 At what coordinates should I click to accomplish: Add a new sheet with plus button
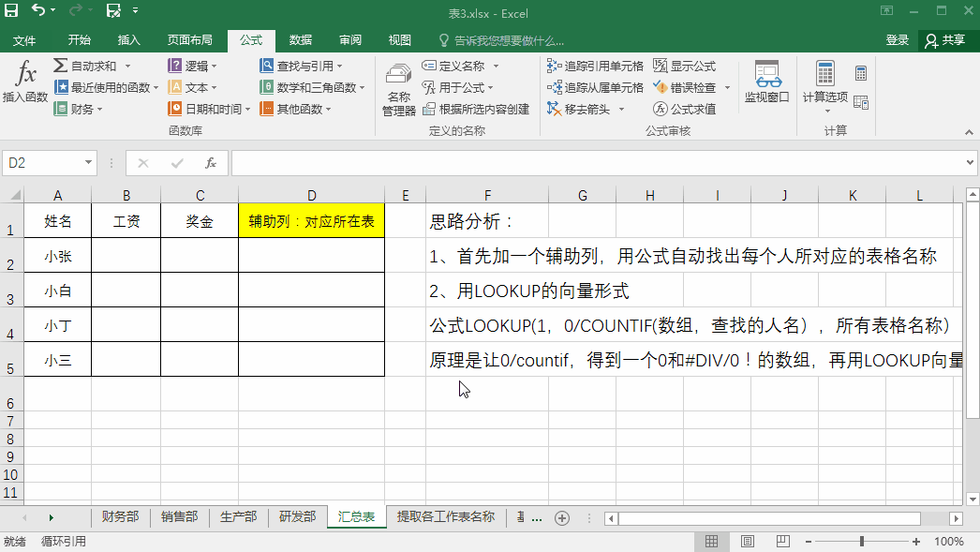(x=562, y=518)
